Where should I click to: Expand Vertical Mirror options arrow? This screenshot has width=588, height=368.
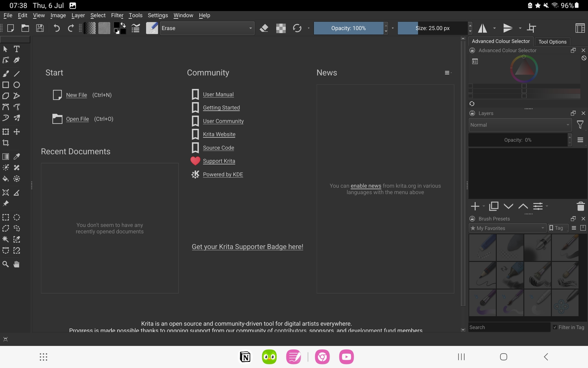(520, 28)
